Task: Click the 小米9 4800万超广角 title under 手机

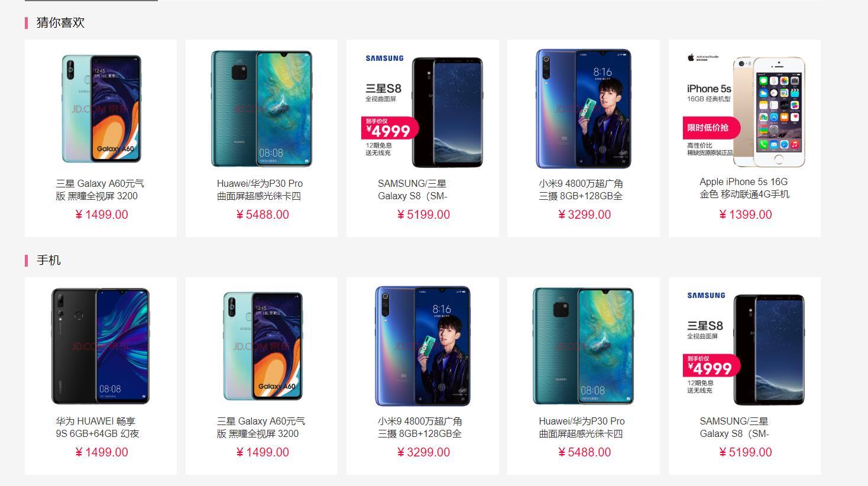Action: tap(420, 427)
